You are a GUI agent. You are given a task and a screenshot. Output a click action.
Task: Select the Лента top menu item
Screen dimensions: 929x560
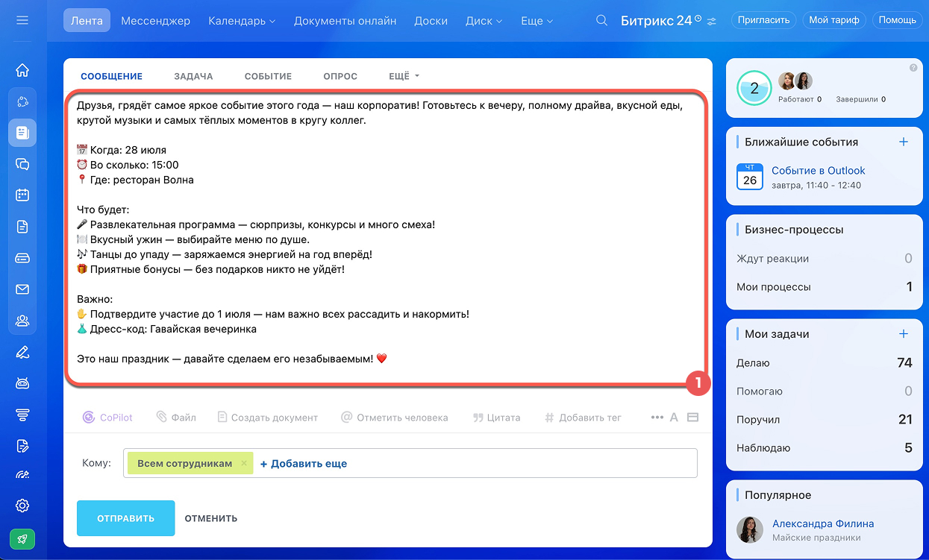click(x=87, y=21)
